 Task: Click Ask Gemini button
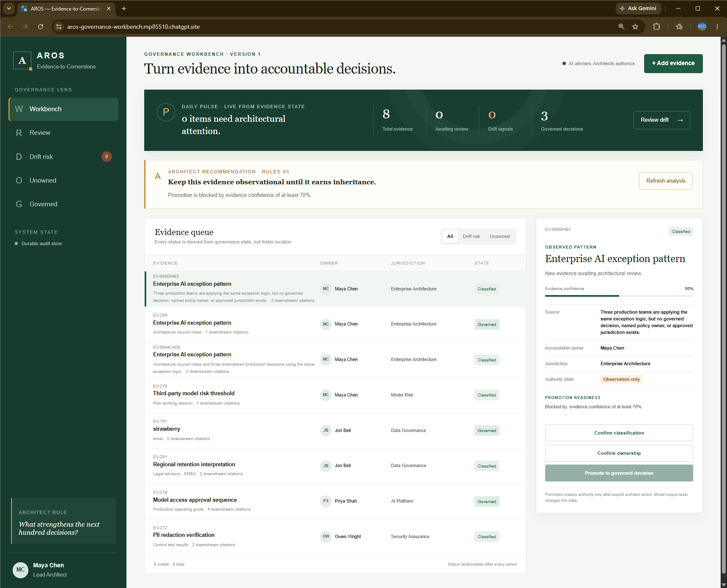tap(638, 8)
